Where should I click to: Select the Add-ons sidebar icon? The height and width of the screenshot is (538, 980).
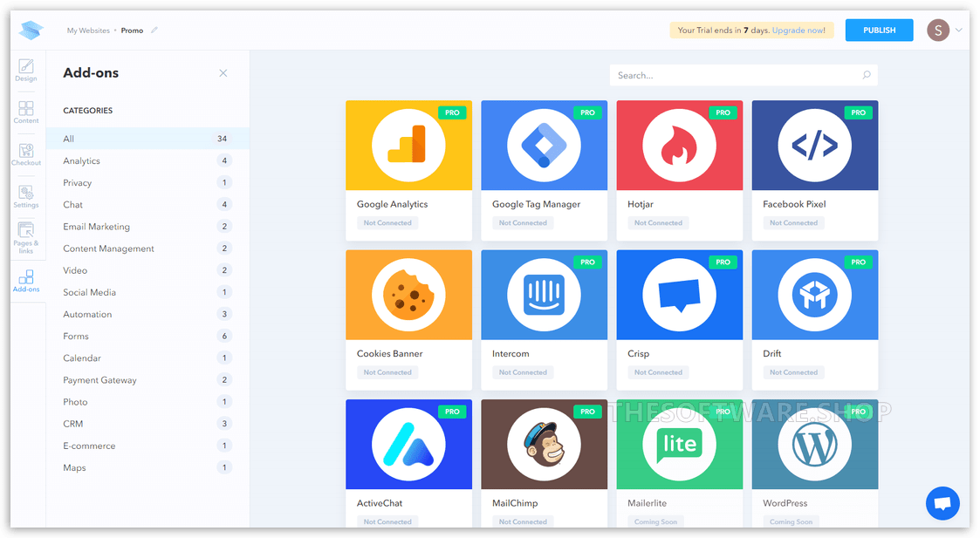click(x=26, y=281)
